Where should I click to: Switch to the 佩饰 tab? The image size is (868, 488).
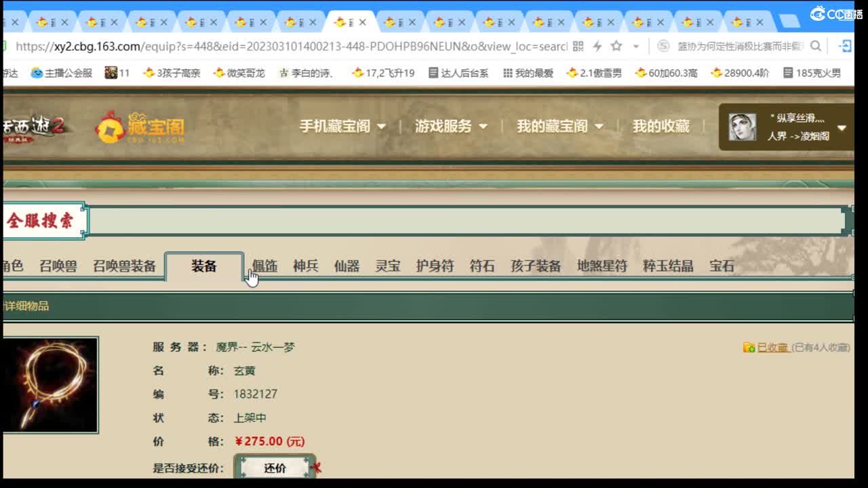(x=264, y=266)
